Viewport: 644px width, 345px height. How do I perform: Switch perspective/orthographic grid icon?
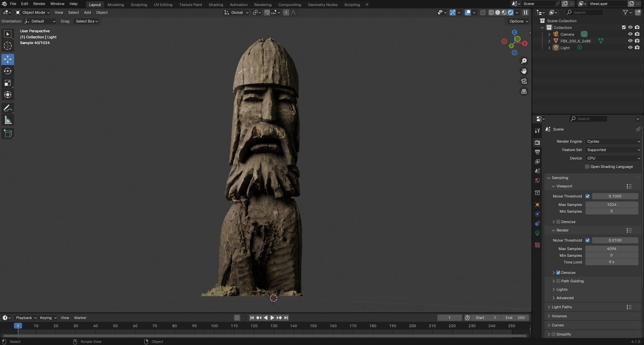[x=524, y=91]
